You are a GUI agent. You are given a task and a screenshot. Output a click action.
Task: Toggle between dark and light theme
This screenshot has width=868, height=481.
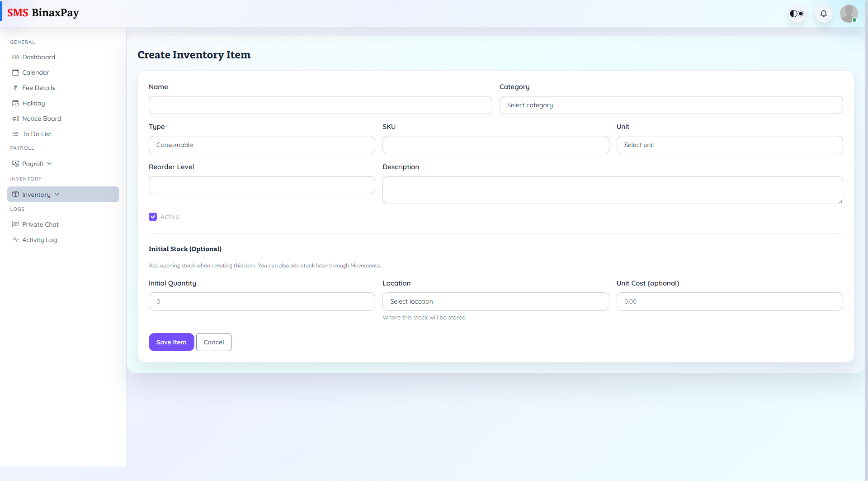coord(797,14)
